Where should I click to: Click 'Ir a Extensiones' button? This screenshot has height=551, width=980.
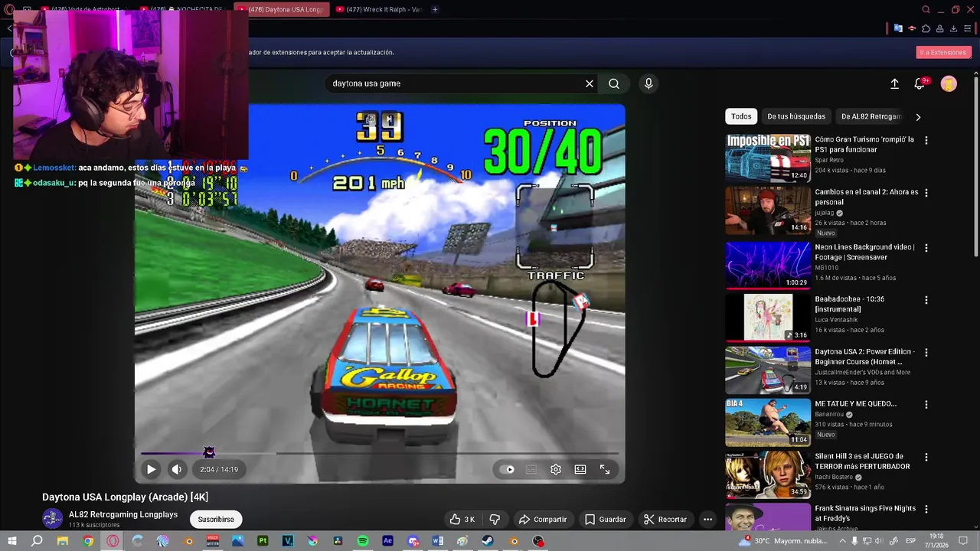[x=943, y=52]
